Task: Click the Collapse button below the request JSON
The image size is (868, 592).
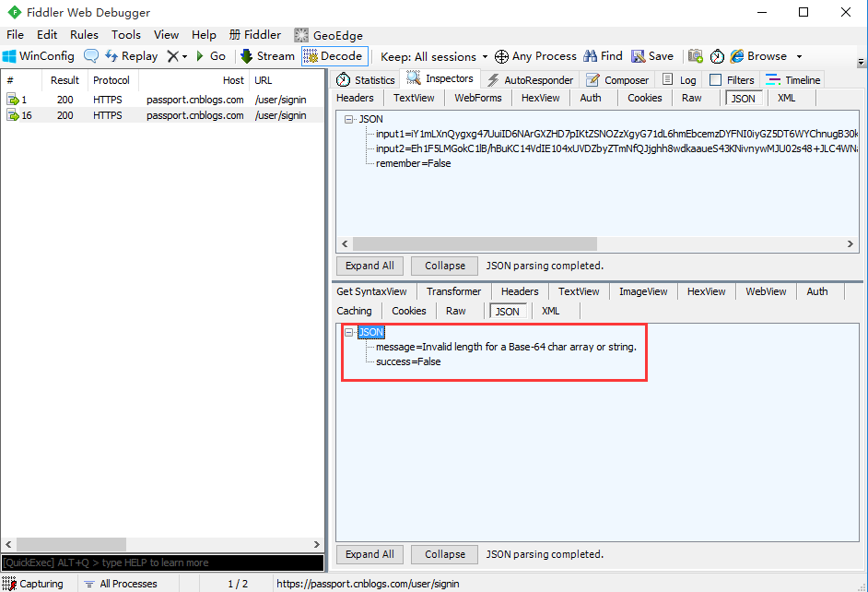Action: coord(444,266)
